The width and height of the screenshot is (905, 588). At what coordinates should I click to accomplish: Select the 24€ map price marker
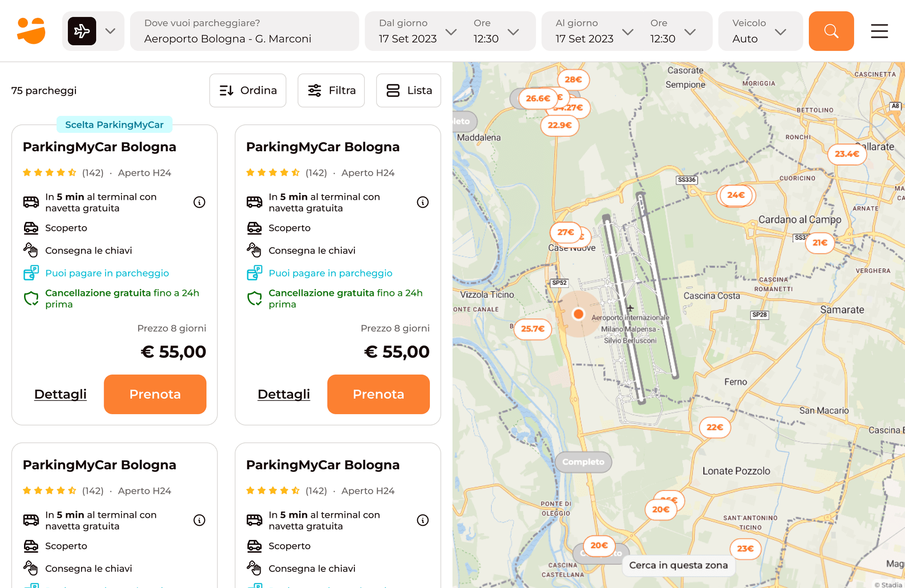[x=736, y=195]
